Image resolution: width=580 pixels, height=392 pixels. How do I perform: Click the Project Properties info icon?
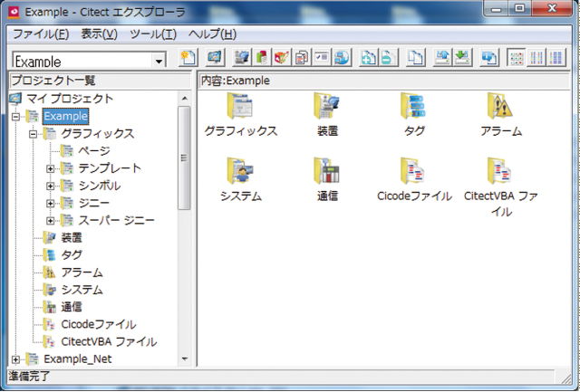(x=489, y=58)
